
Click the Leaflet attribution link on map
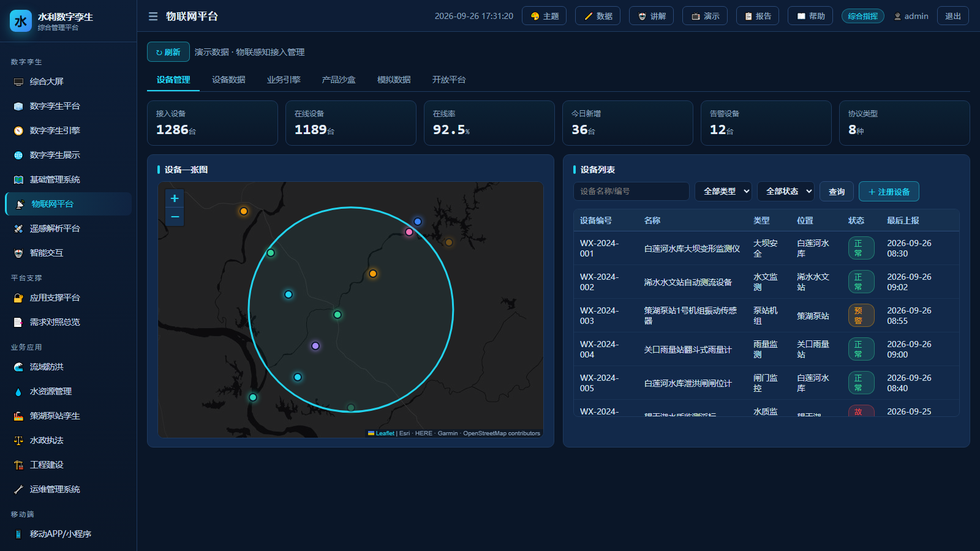[x=381, y=433]
